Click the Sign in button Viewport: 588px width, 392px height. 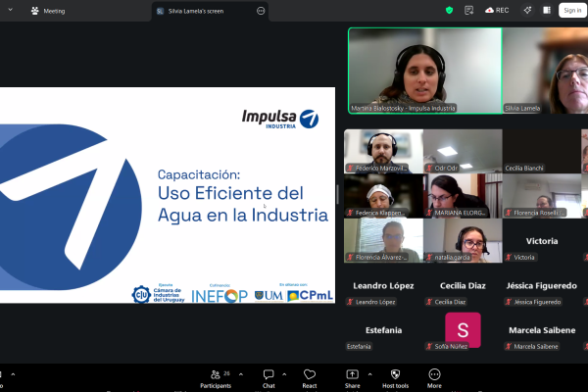tap(572, 11)
